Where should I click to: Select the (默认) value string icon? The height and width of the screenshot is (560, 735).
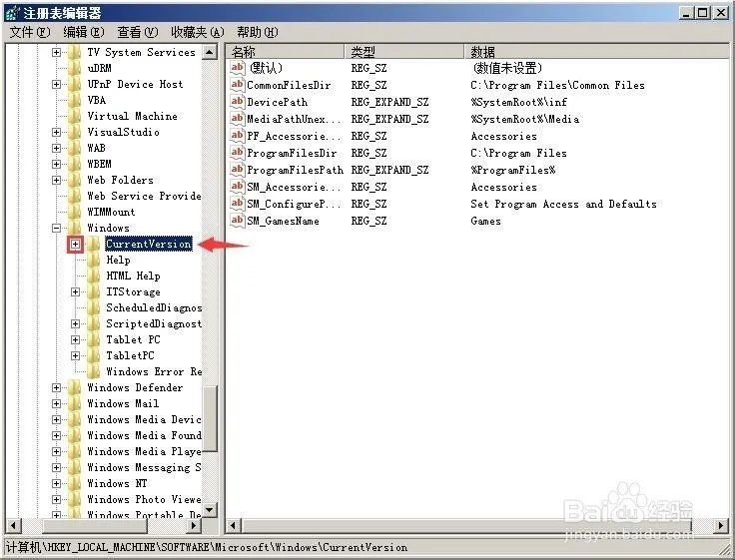point(238,68)
